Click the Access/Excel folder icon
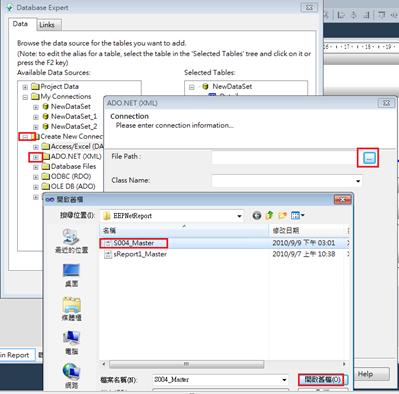 click(46, 146)
